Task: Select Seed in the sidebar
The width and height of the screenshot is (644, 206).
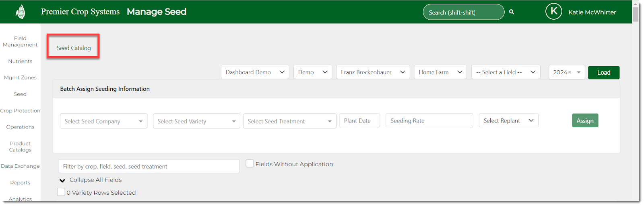Action: [x=20, y=94]
